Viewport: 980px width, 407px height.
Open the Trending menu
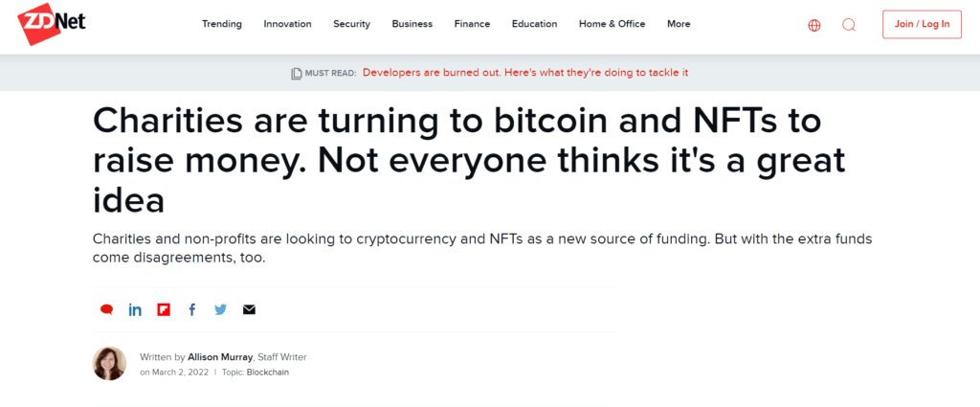tap(222, 24)
